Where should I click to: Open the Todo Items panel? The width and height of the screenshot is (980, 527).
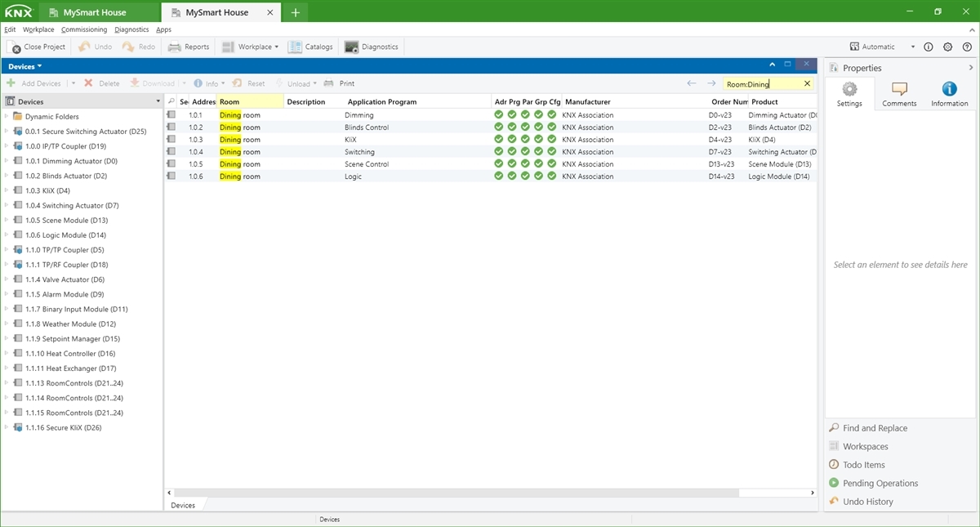point(863,465)
